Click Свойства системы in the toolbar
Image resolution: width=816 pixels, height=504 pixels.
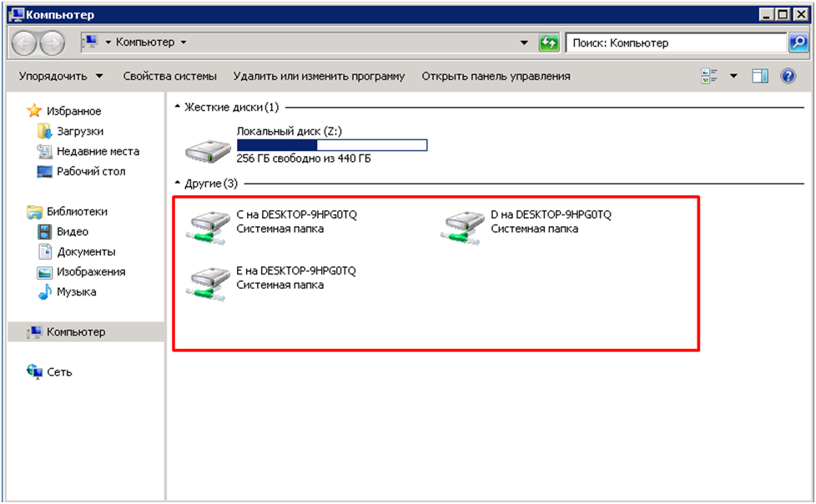[x=169, y=76]
